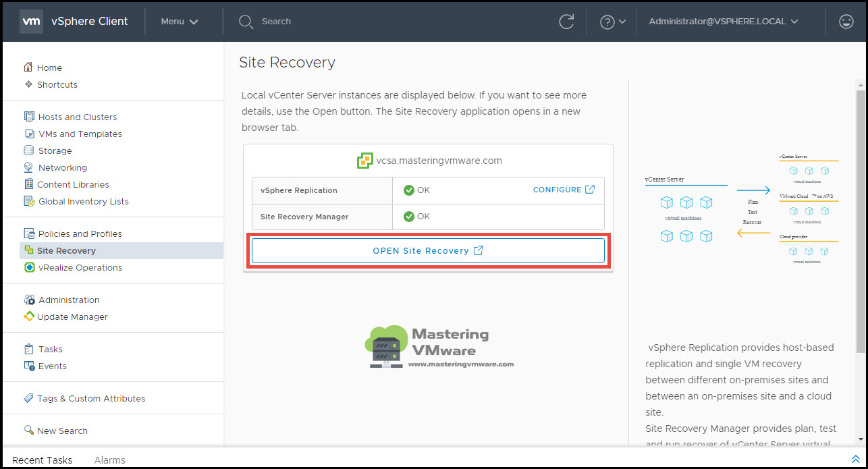Viewport: 868px width, 469px height.
Task: Click the search magnifier icon
Action: point(246,22)
